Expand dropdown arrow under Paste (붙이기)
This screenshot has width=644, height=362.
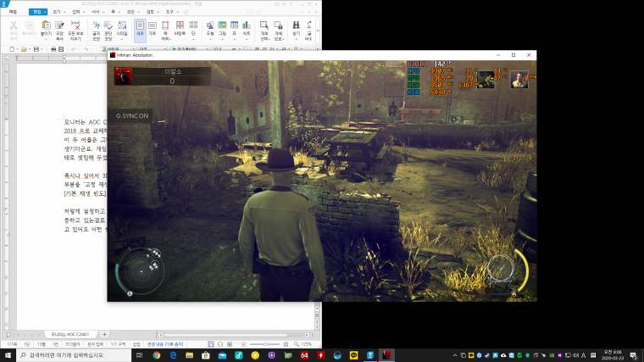coord(46,40)
